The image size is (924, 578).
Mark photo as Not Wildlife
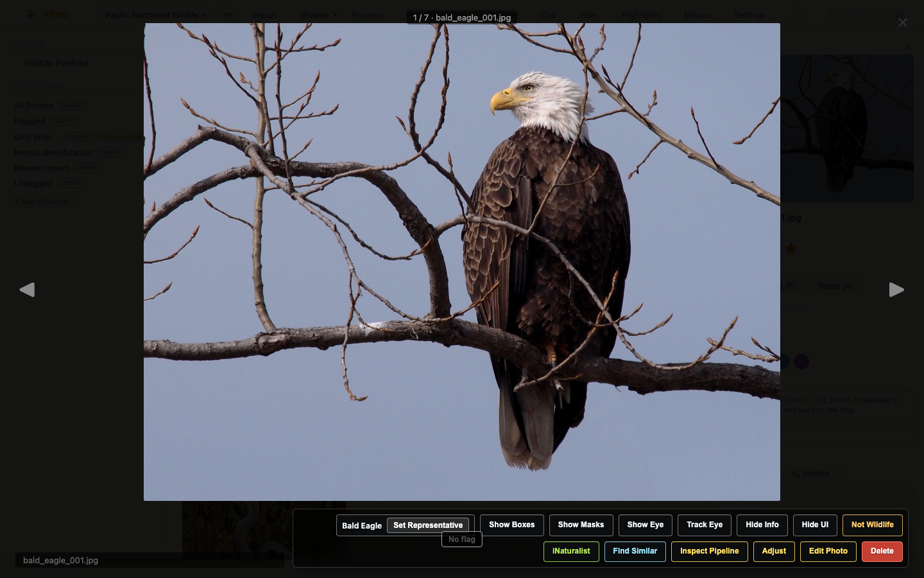[873, 525]
